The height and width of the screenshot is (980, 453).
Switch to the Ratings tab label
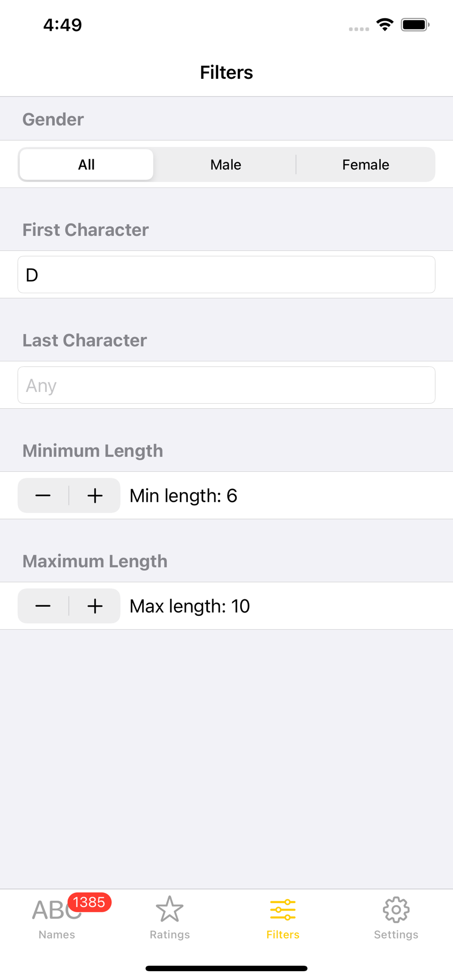coord(170,934)
